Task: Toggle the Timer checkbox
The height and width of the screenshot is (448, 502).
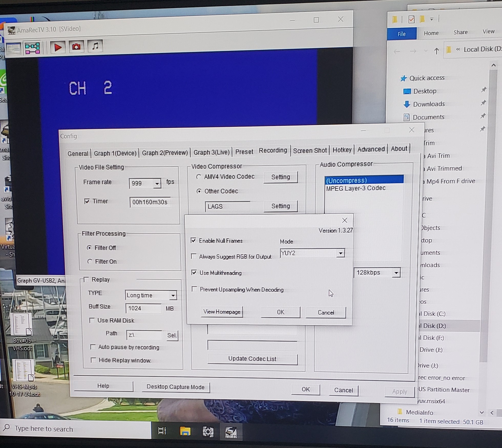Action: pyautogui.click(x=87, y=201)
